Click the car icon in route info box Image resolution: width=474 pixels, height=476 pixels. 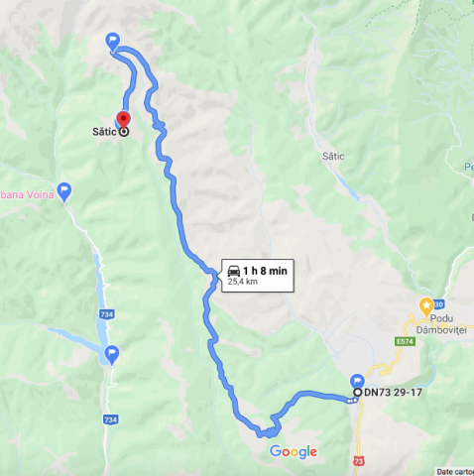(x=234, y=271)
